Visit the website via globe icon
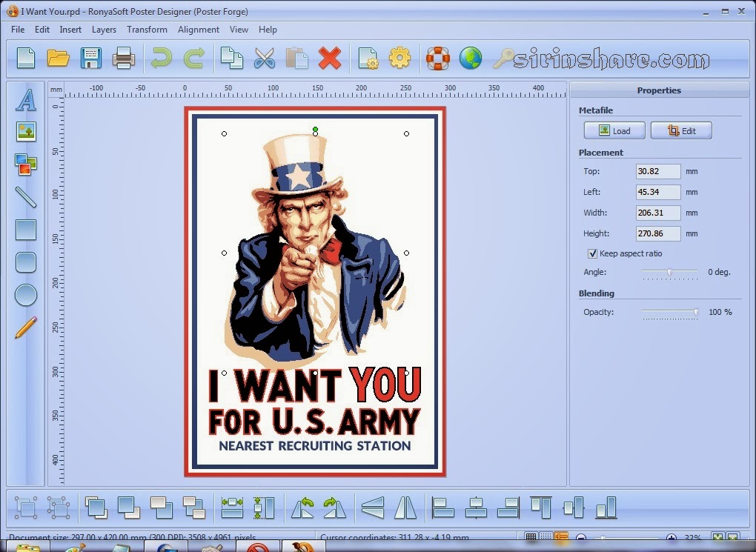756x552 pixels. (x=471, y=58)
